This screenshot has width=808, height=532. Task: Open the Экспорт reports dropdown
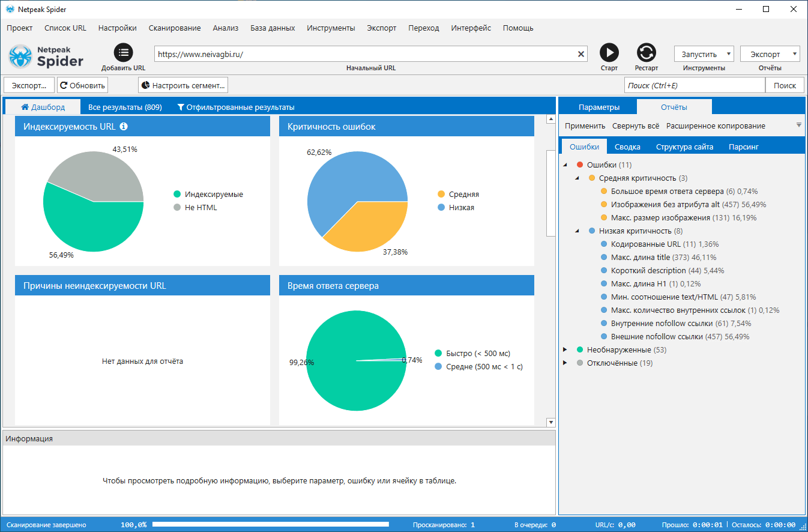tap(770, 54)
